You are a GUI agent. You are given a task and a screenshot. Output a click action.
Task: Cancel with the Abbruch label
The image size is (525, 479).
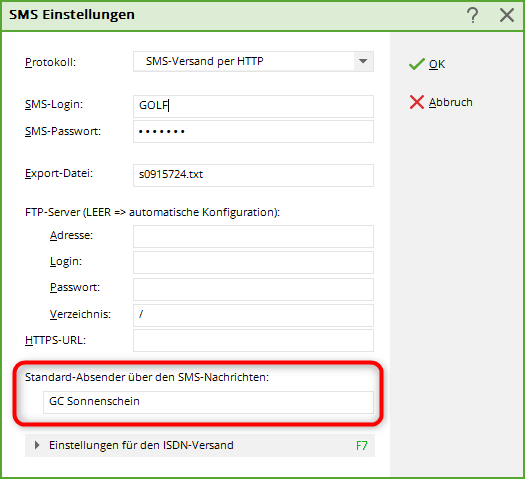click(x=451, y=102)
